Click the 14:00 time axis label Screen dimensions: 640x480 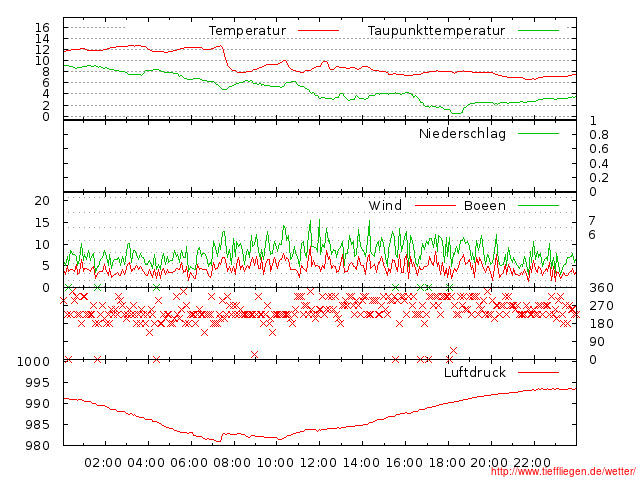(x=361, y=463)
